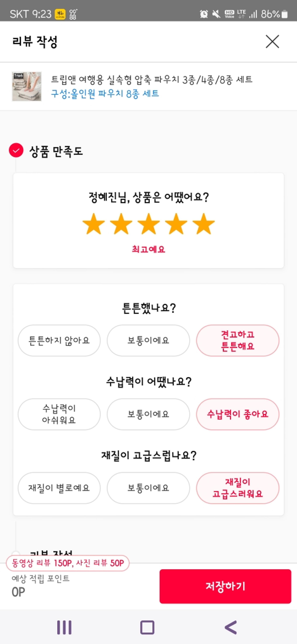Screen dimensions: 297x644
Task: Choose 보통이에요 under 수납력이 어땠나요
Action: coord(148,414)
